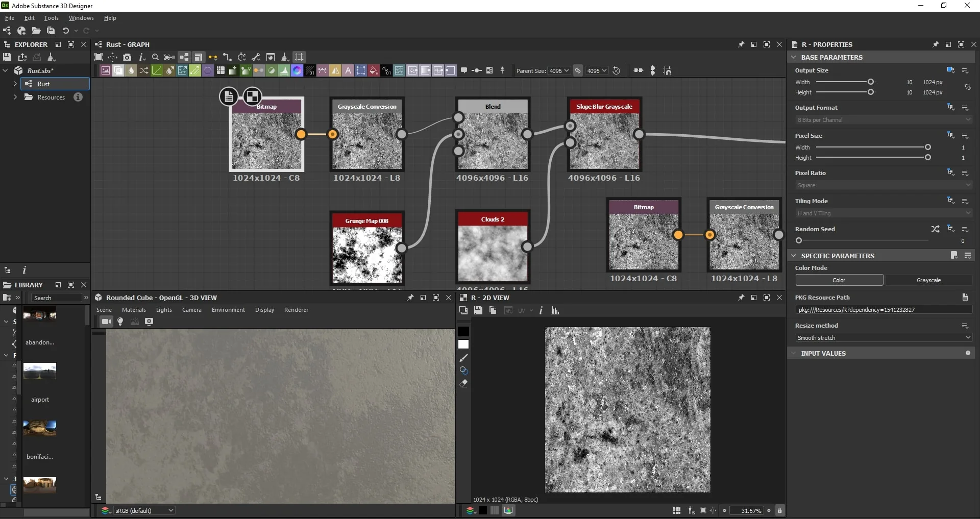
Task: Save bitmap using 2D view save icon
Action: click(478, 310)
